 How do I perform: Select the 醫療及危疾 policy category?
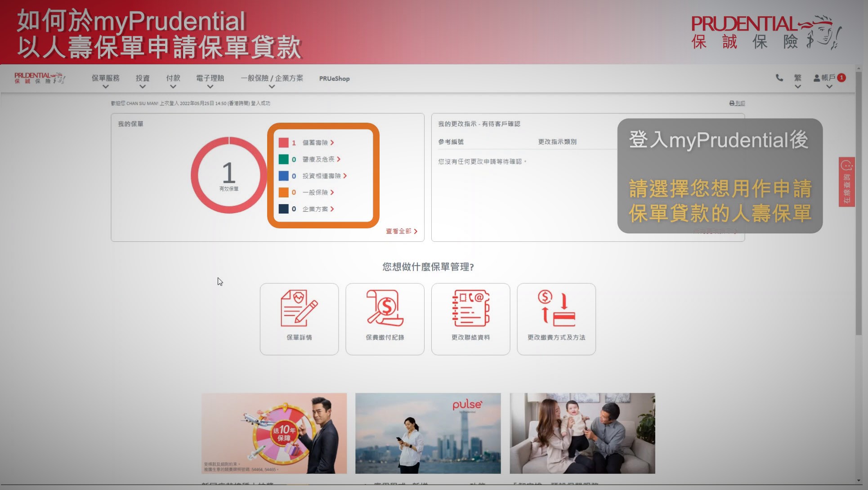point(321,159)
